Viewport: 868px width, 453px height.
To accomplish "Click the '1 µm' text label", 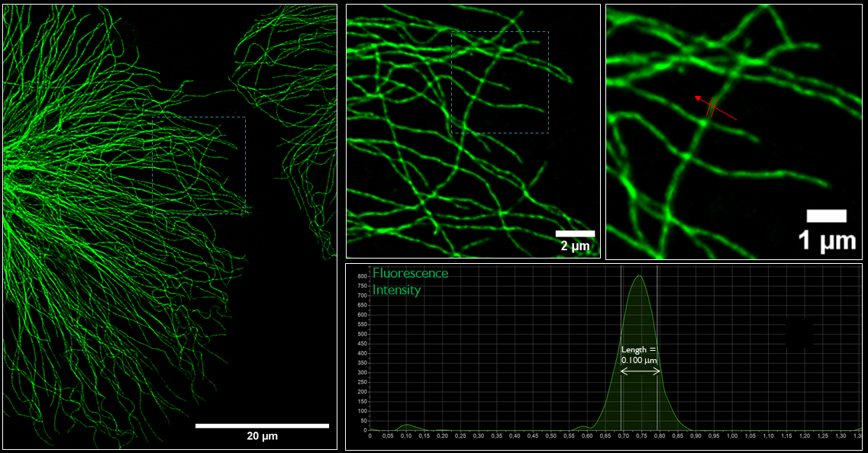I will point(827,241).
